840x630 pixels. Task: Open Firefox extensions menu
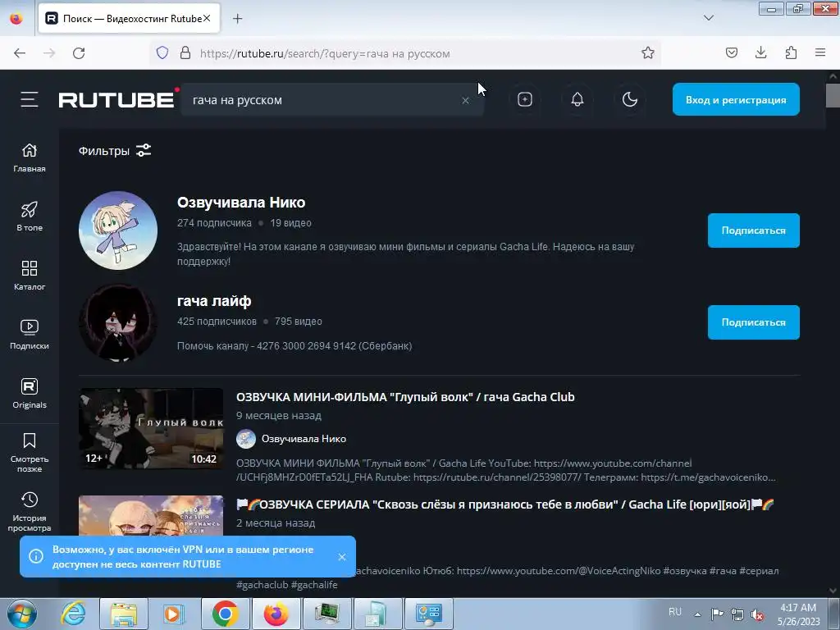(x=791, y=53)
